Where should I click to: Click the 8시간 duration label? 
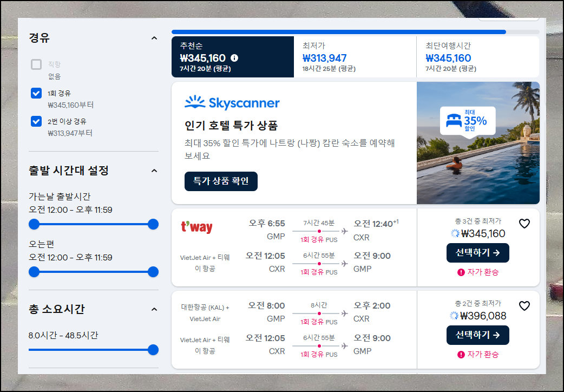point(319,305)
